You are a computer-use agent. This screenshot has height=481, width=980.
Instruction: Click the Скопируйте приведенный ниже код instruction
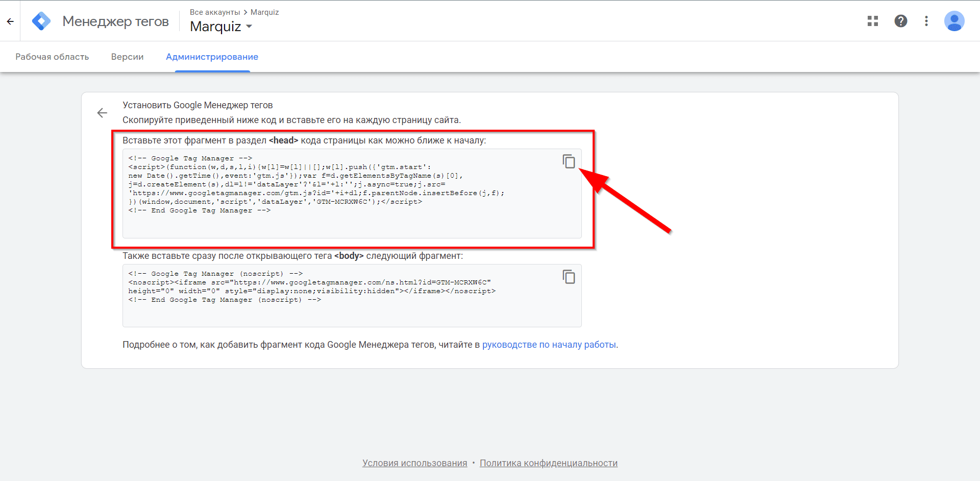(x=291, y=120)
